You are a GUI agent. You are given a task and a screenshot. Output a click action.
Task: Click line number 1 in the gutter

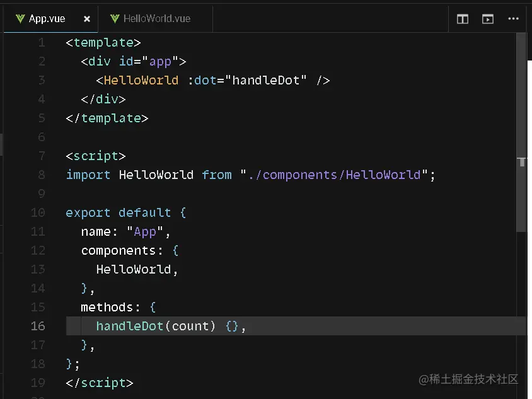[42, 42]
